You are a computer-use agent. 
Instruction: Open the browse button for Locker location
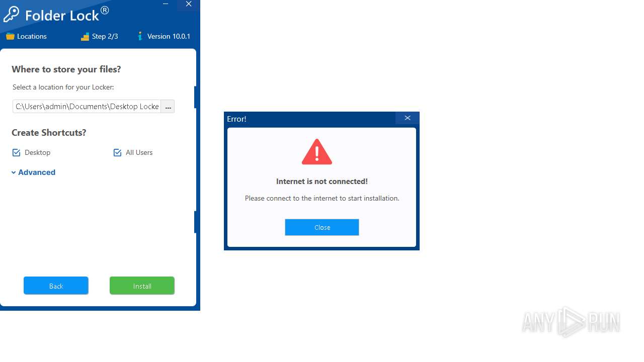[168, 107]
